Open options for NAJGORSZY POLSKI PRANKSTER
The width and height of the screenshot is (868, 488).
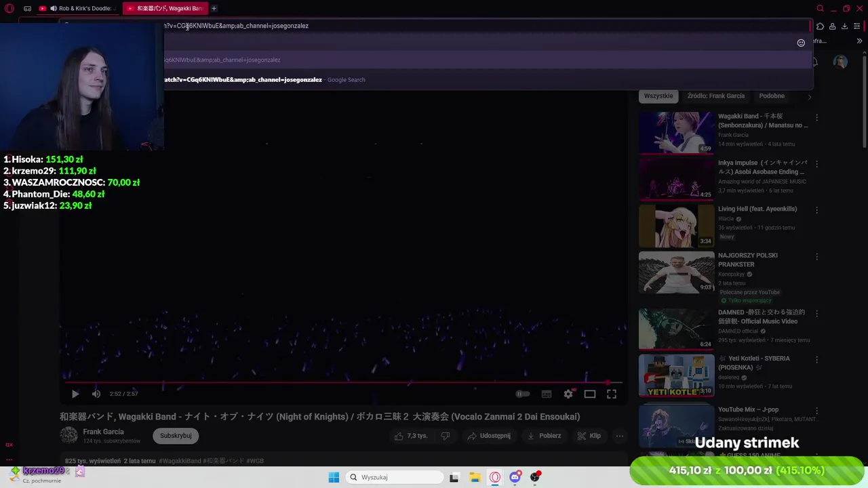816,257
